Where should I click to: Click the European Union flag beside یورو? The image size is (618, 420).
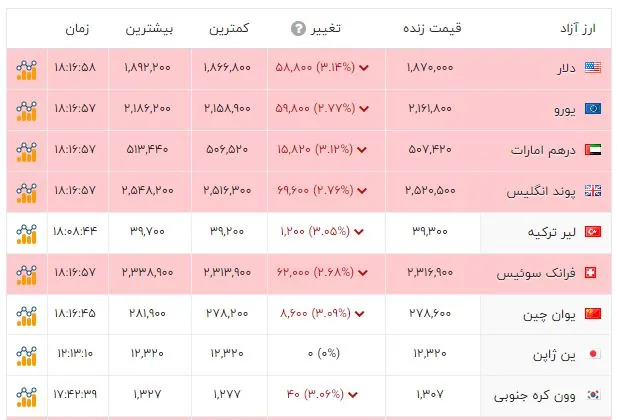click(x=593, y=108)
